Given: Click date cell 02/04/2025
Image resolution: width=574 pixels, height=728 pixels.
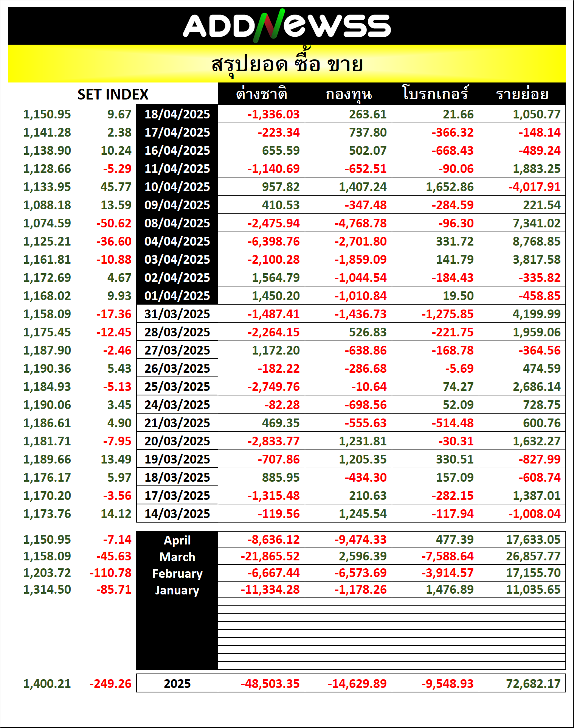Looking at the screenshot, I should pos(177,277).
